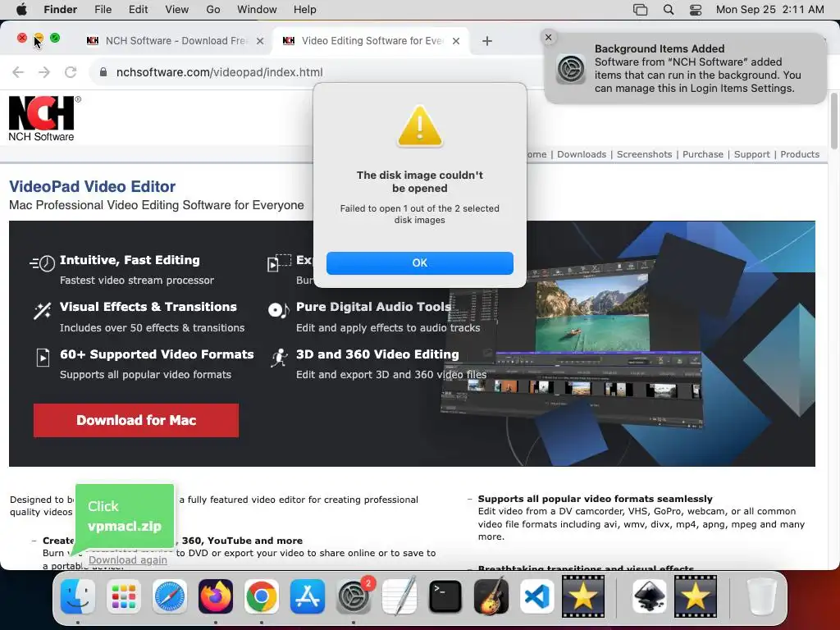Viewport: 840px width, 630px height.
Task: Open TextEdit from the Dock
Action: [399, 596]
